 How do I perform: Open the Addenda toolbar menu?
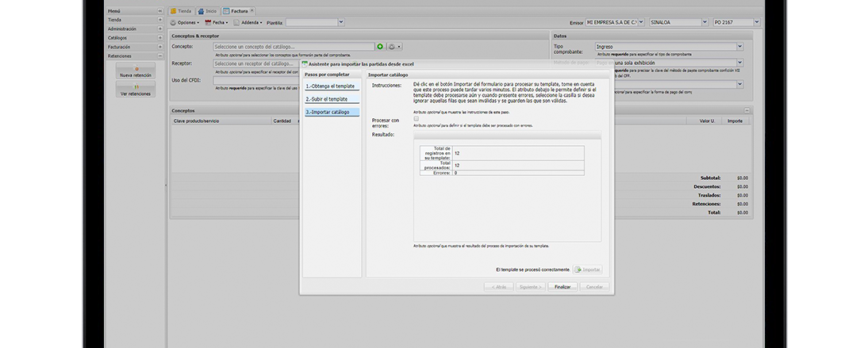coord(248,23)
